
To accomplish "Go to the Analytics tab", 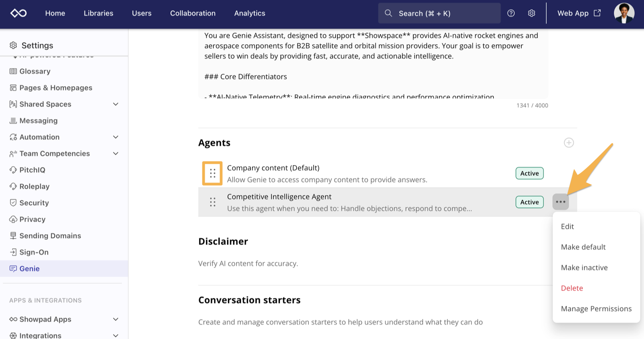I will [249, 13].
